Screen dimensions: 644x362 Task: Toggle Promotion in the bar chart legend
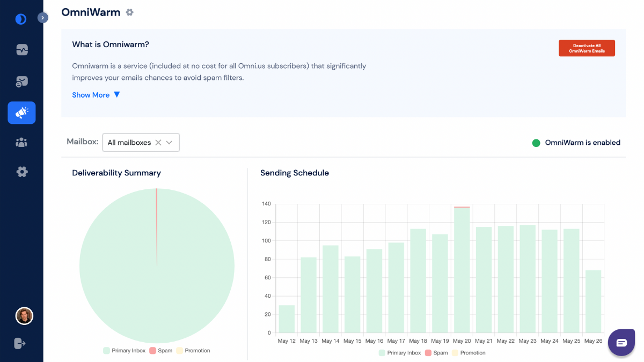pos(469,353)
